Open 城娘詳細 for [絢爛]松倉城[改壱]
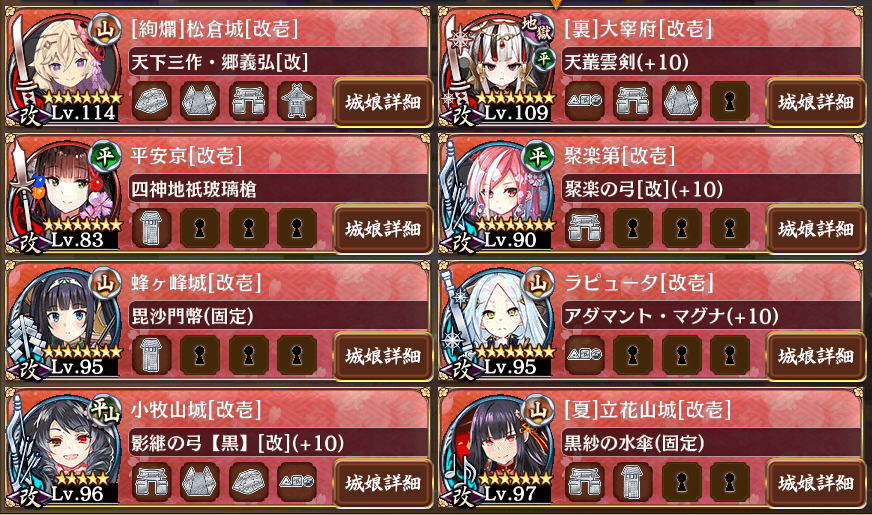 [x=382, y=102]
